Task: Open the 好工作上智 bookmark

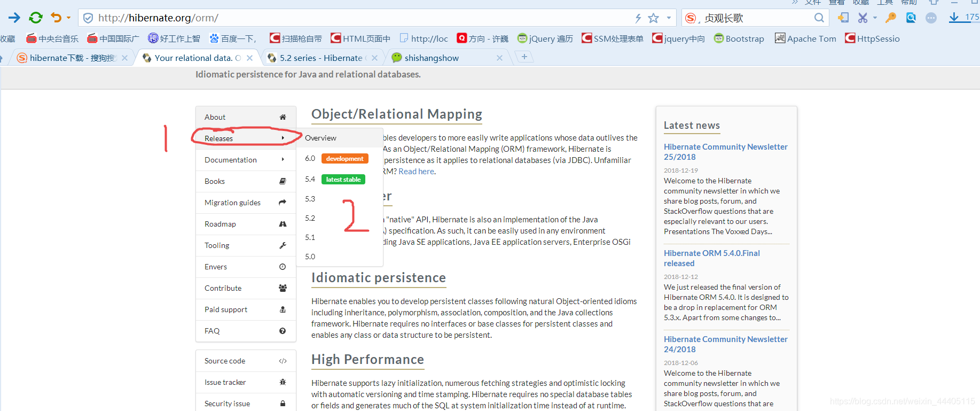Action: [x=174, y=38]
